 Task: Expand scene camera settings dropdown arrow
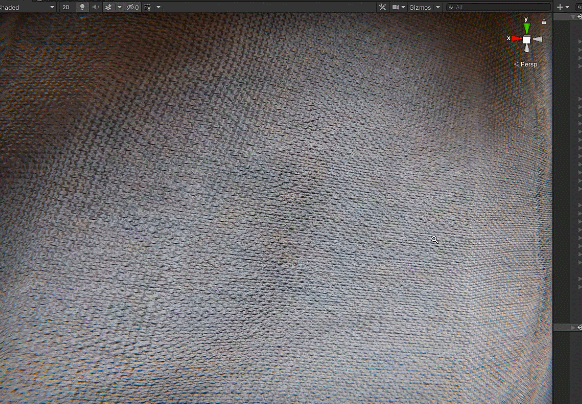[403, 7]
